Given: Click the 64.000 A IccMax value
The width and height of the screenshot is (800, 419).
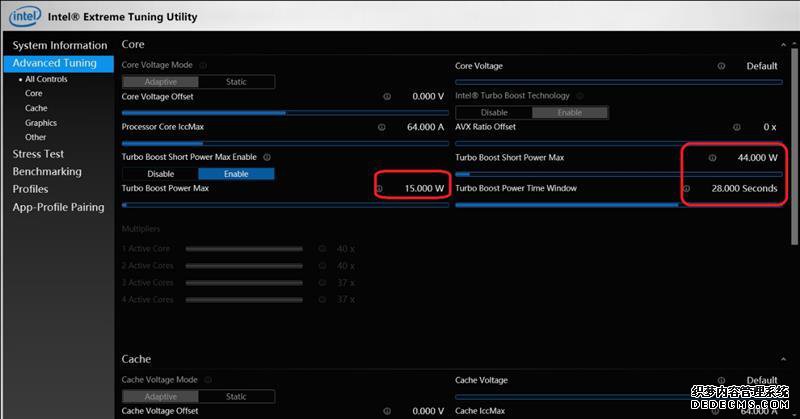Looking at the screenshot, I should 425,127.
